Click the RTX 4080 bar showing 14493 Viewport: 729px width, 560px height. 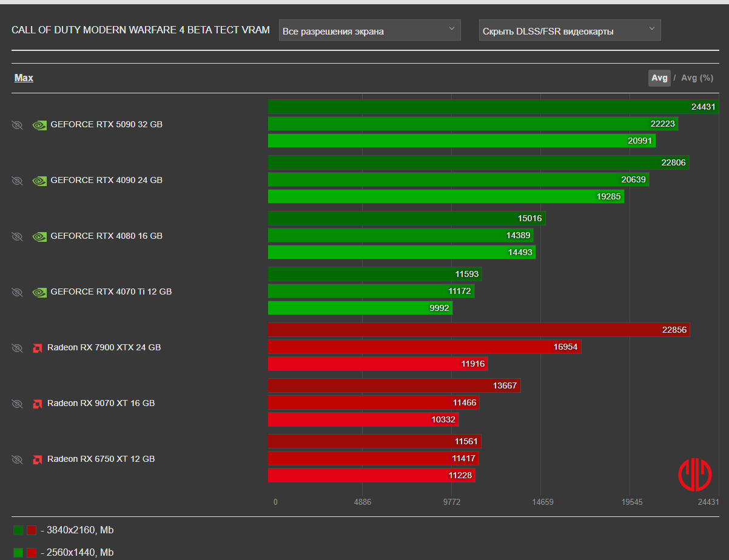(x=401, y=252)
